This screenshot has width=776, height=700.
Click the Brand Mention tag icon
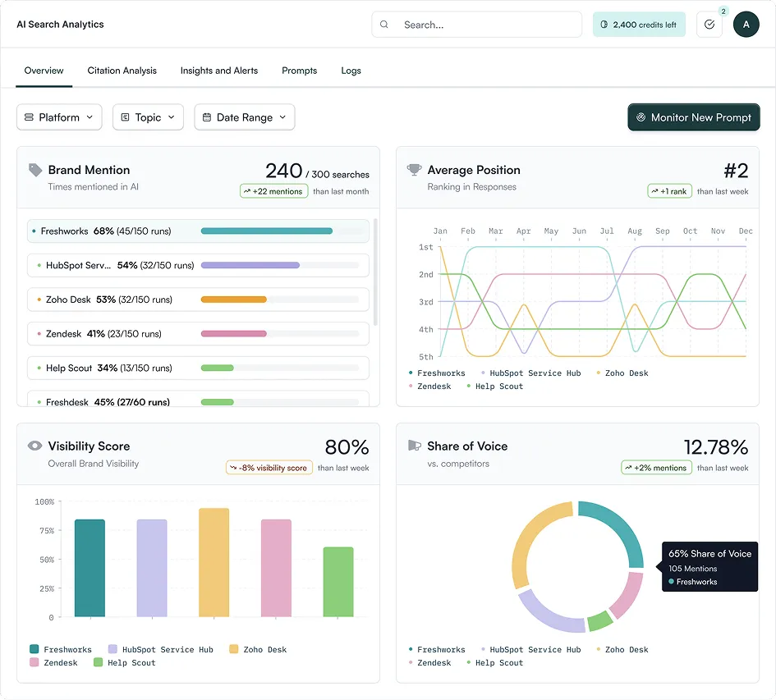[x=35, y=170]
